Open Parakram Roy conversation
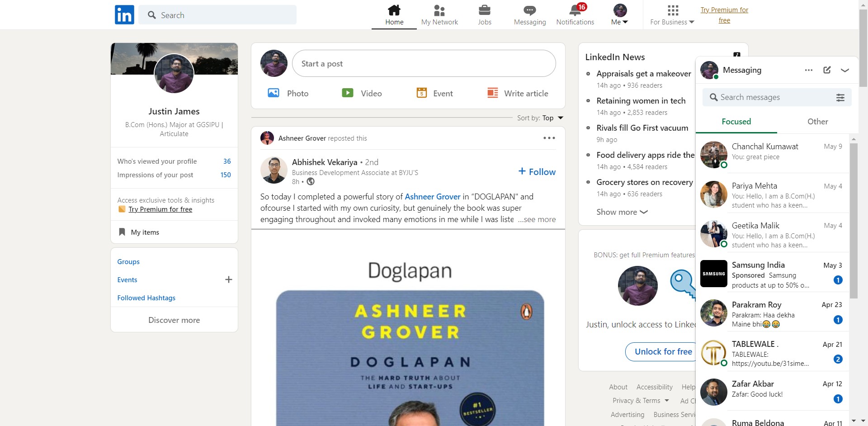The height and width of the screenshot is (426, 868). coord(772,312)
